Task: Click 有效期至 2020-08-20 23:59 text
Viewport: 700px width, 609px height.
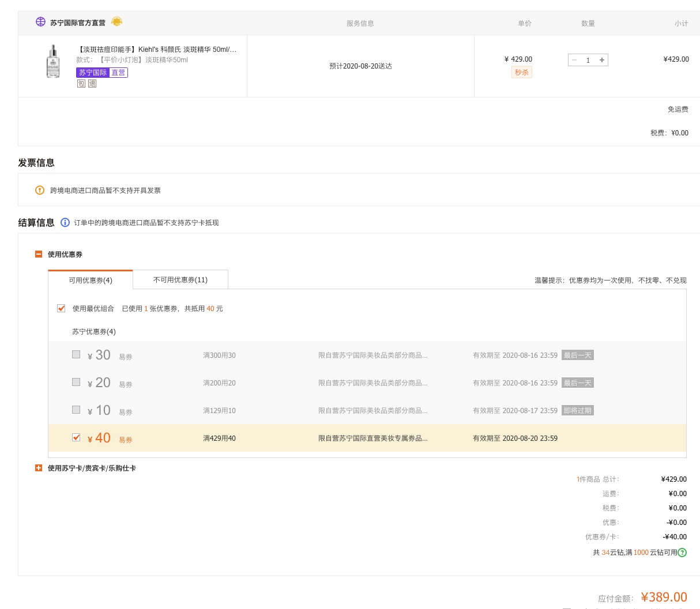Action: 515,438
